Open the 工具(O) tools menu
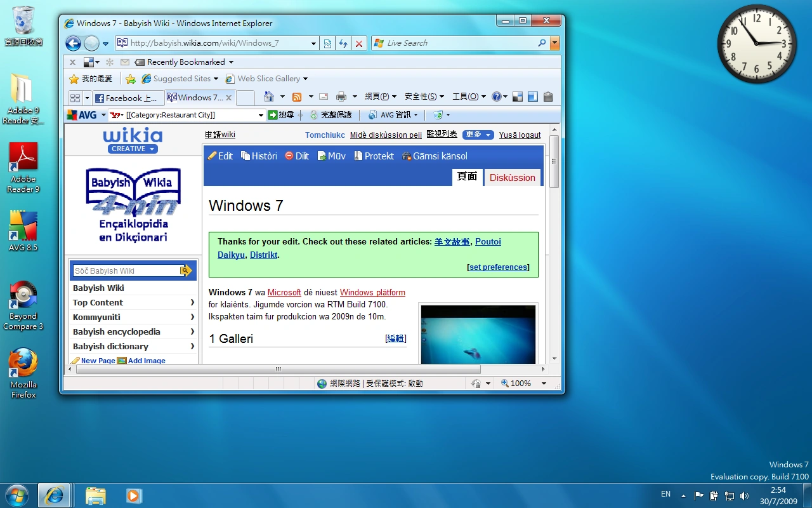812x508 pixels. tap(469, 97)
